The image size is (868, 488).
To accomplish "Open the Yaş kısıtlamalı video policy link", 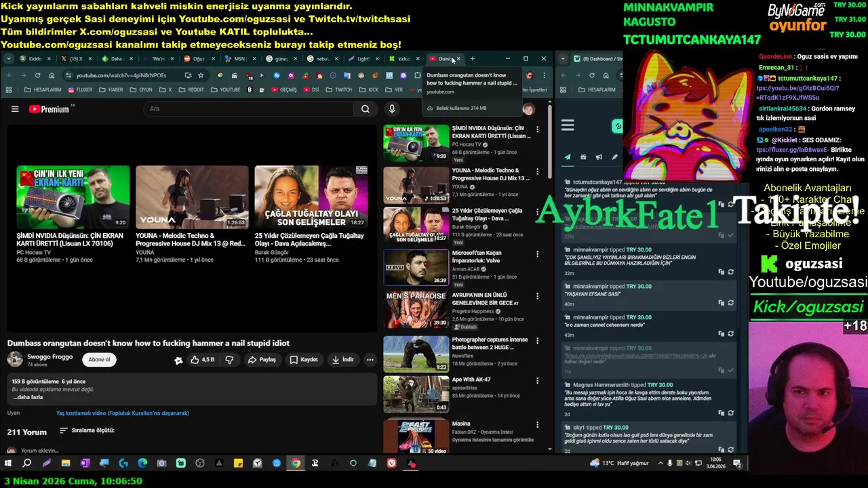I will (x=123, y=413).
